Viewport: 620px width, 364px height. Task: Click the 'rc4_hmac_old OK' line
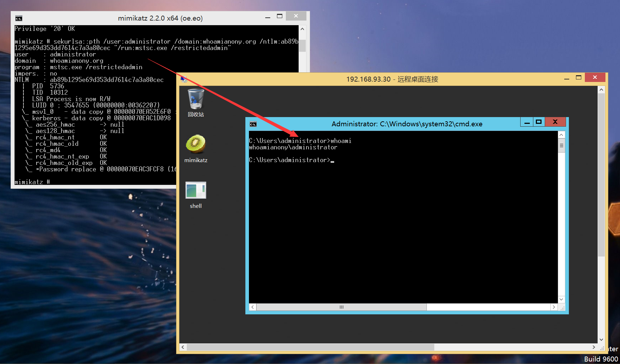click(66, 144)
